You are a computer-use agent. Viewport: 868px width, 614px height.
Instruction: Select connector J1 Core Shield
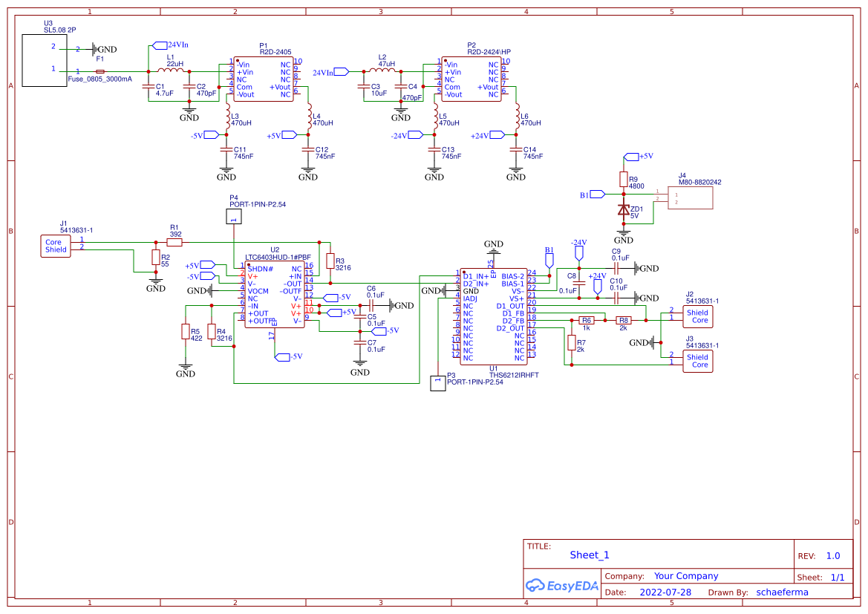pyautogui.click(x=55, y=246)
